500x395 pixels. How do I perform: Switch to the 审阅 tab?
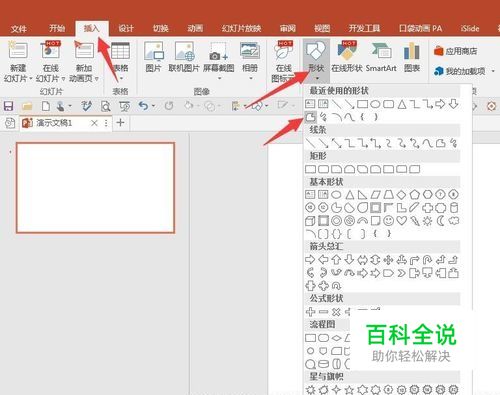(288, 28)
